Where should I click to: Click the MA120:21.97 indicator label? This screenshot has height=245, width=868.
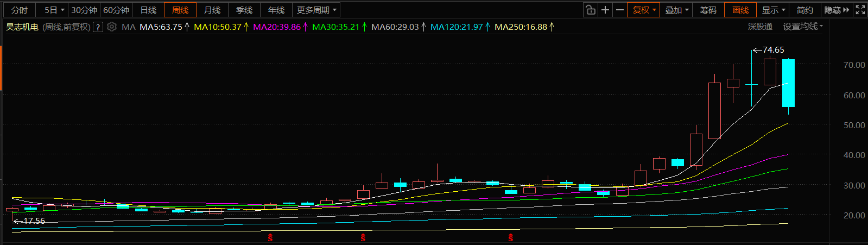click(x=460, y=27)
